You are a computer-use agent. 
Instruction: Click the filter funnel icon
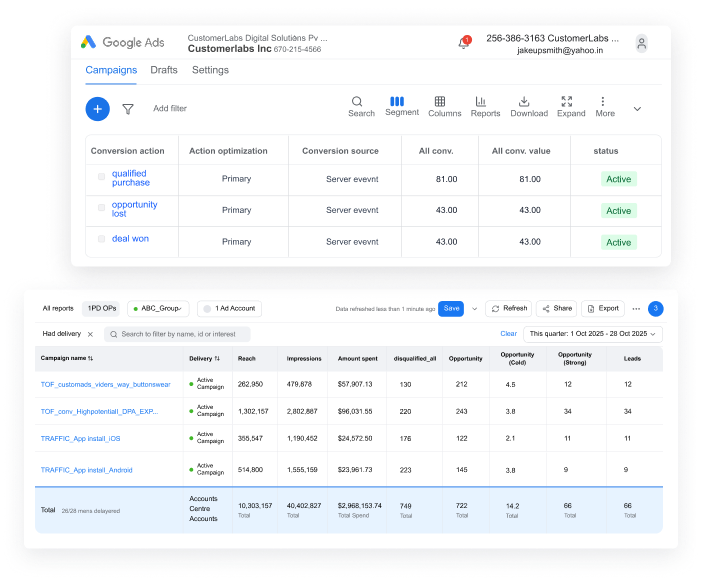point(128,109)
